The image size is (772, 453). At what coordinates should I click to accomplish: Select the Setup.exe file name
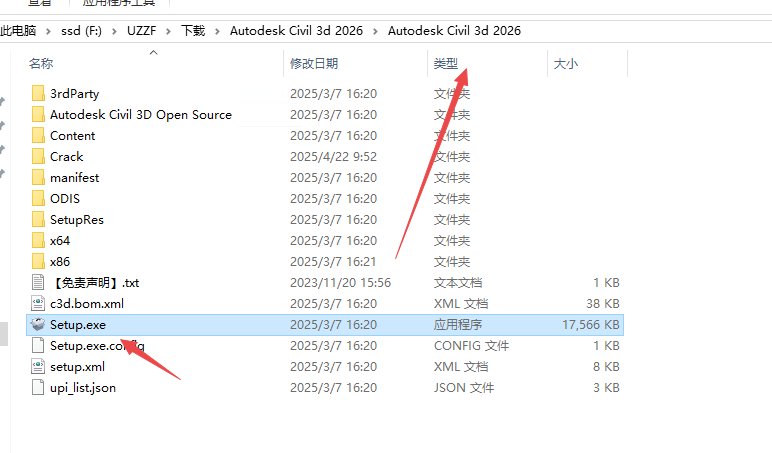[x=78, y=324]
